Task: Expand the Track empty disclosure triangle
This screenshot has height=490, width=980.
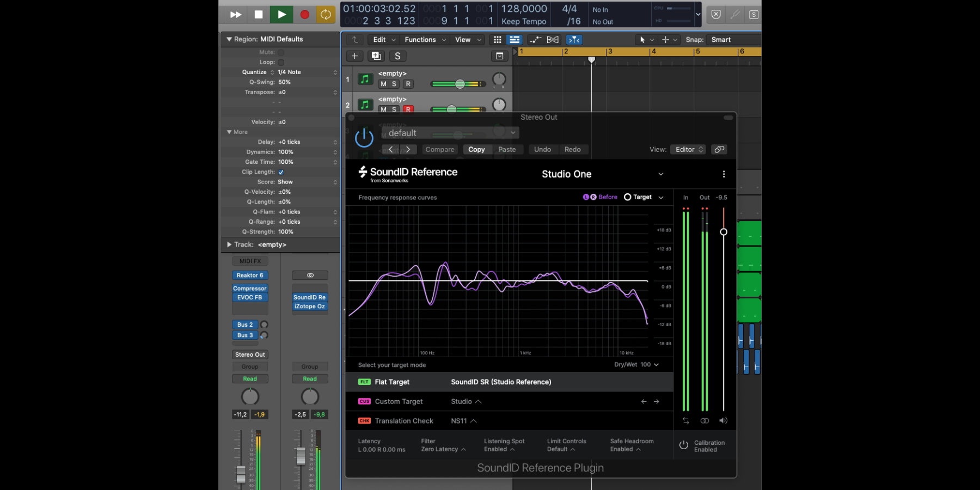Action: (229, 245)
